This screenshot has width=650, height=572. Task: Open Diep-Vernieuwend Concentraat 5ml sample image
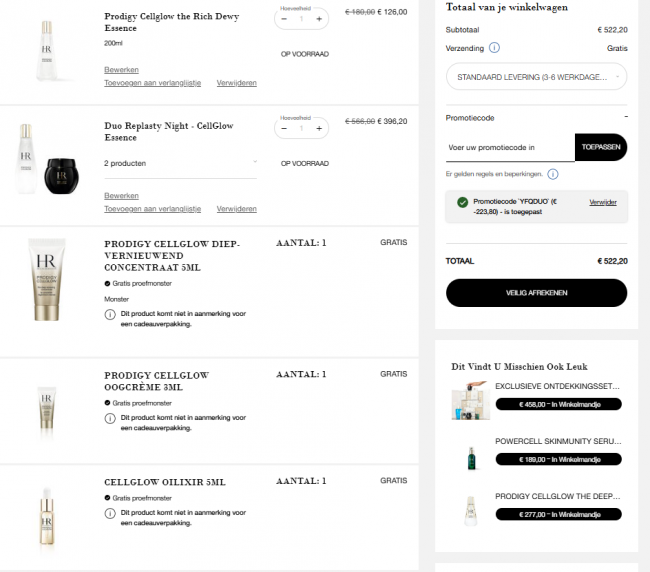pyautogui.click(x=46, y=279)
